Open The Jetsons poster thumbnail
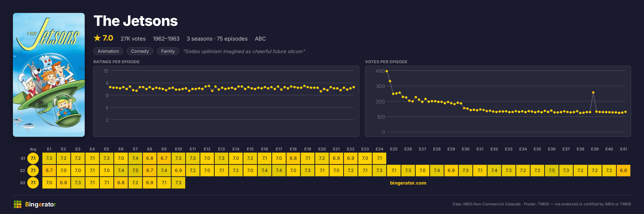Screen dimensions: 644x214 click(49, 75)
